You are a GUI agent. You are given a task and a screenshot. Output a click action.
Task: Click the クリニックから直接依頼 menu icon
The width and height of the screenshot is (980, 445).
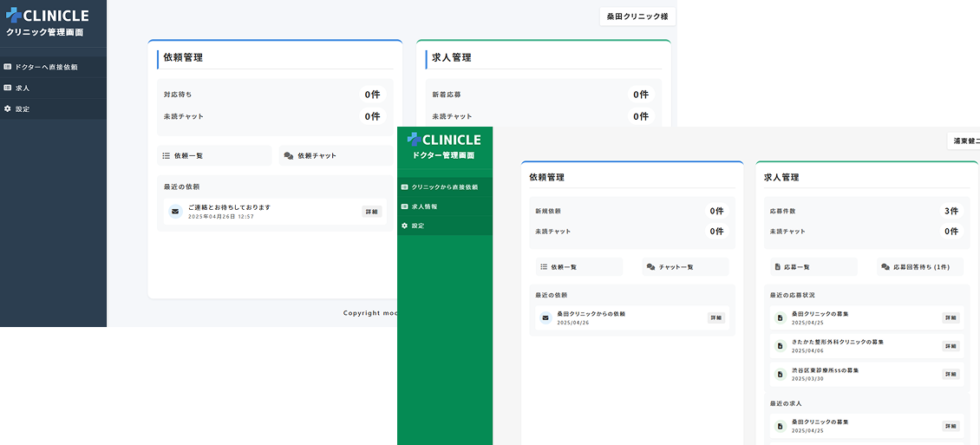(404, 187)
